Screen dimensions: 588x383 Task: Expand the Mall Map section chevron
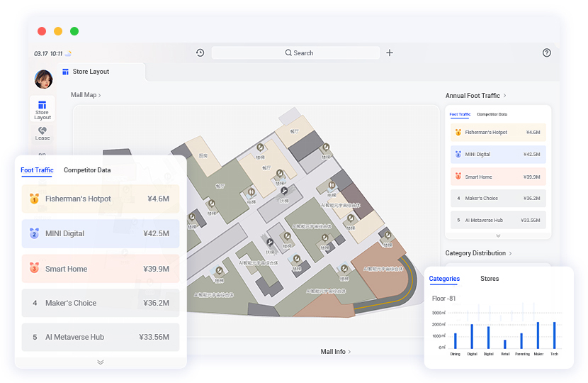[x=99, y=95]
